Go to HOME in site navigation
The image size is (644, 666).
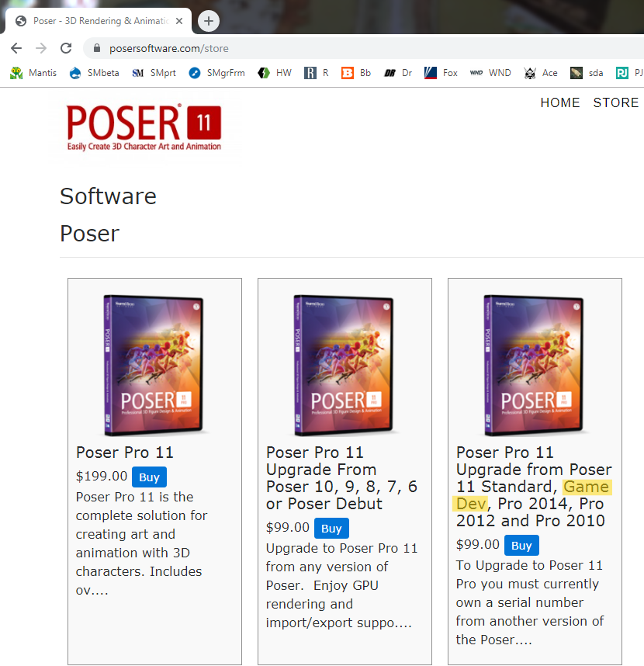tap(560, 102)
